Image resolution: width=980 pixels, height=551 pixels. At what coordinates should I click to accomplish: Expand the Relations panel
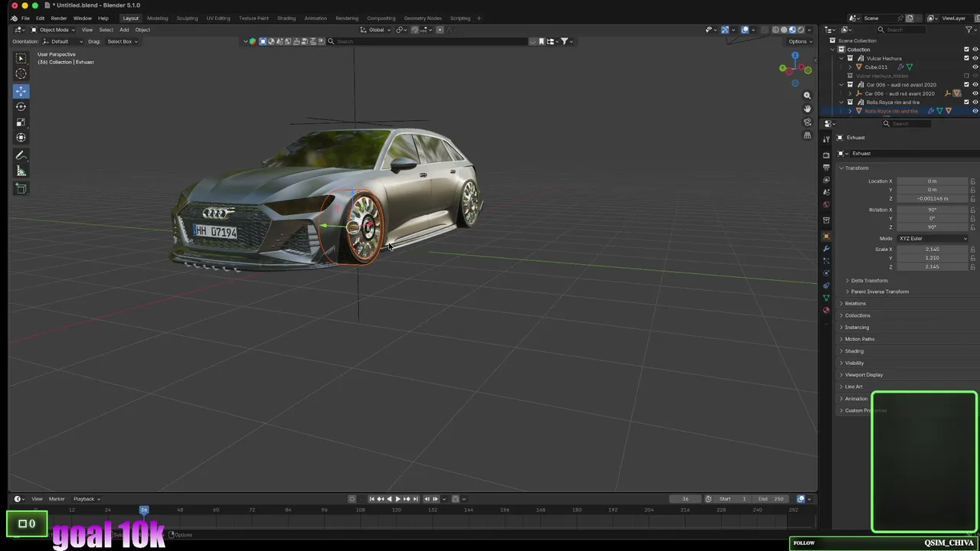855,304
